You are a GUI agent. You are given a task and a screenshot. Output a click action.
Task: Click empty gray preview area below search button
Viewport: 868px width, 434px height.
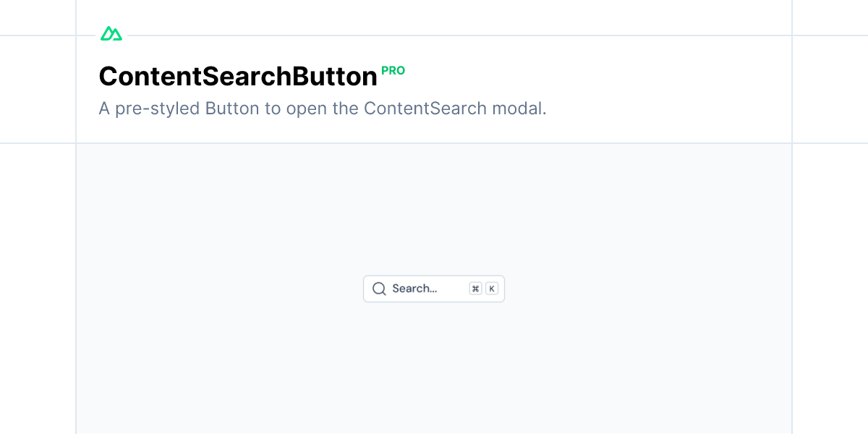(434, 369)
